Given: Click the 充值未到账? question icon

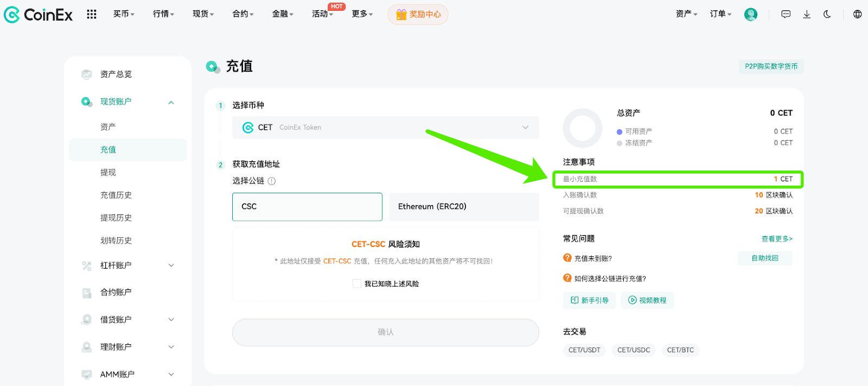Looking at the screenshot, I should click(567, 258).
